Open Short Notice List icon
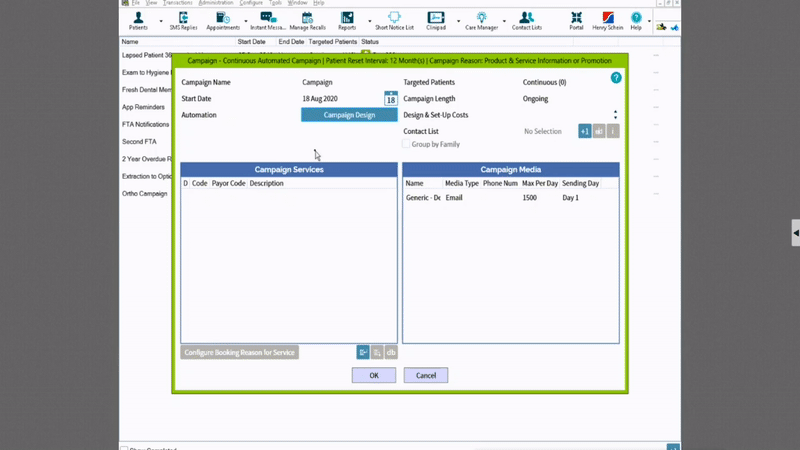The width and height of the screenshot is (800, 450). pos(394,21)
